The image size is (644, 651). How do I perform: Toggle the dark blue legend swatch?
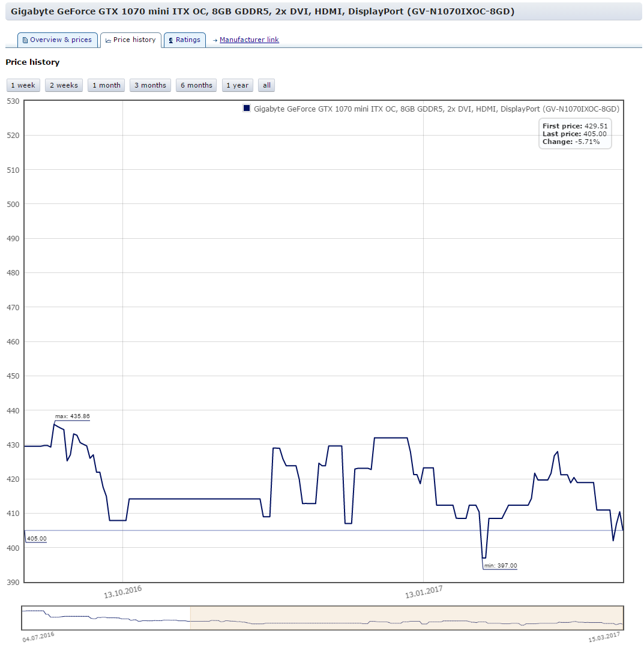247,109
